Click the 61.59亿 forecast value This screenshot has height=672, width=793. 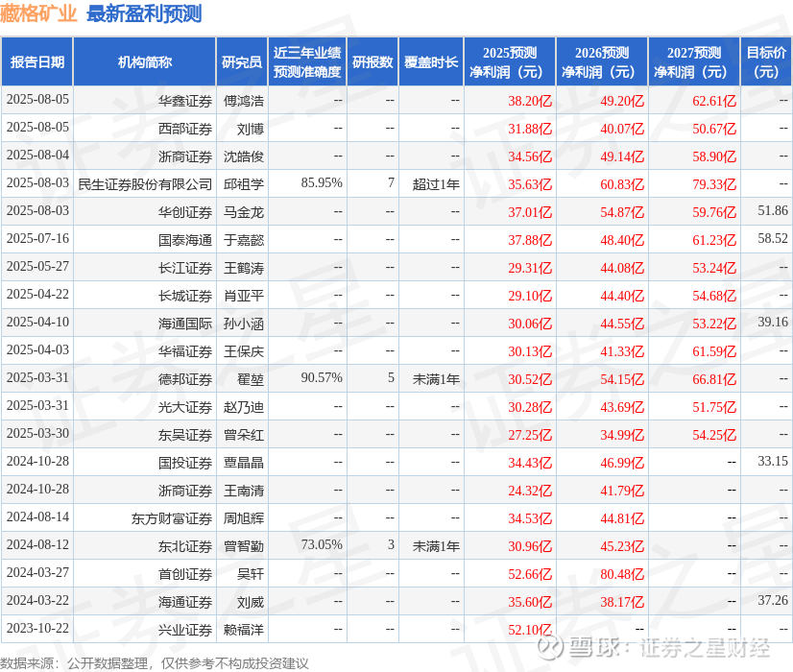(714, 351)
